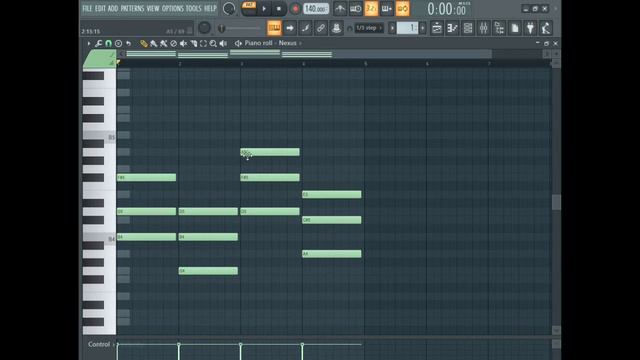Click the document page icon
Screen dimensions: 640x360
[x=515, y=28]
